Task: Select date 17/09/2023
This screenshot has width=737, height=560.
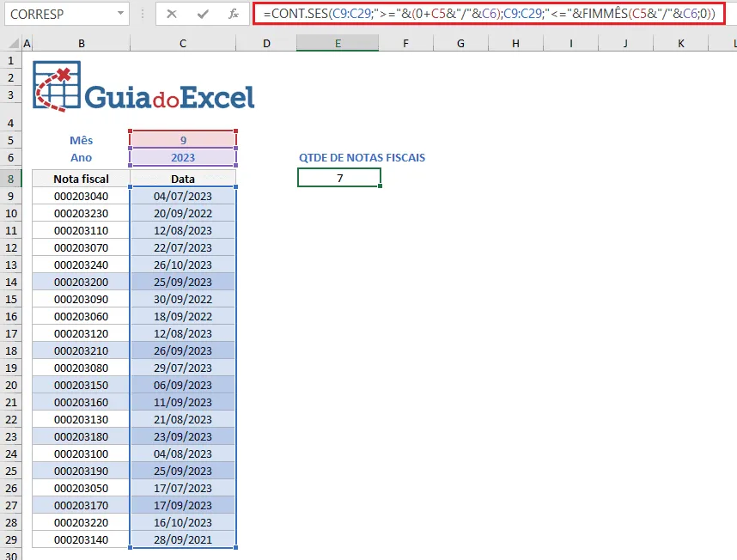Action: click(x=183, y=506)
